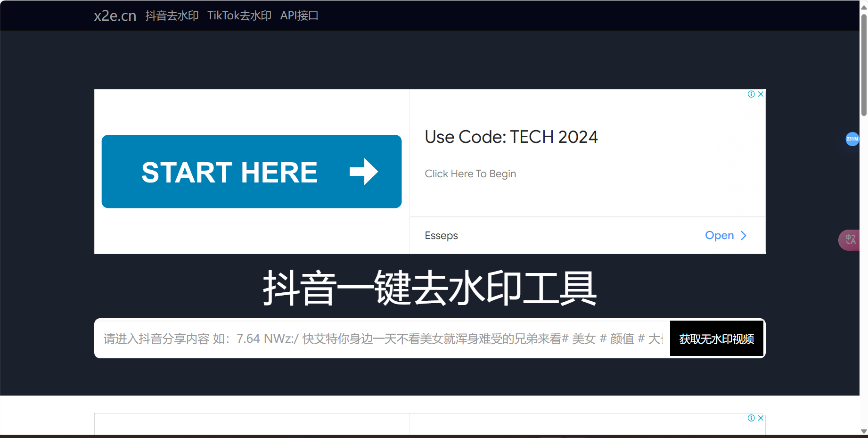Viewport: 868px width, 438px height.
Task: Close the top advertisement with X
Action: coord(761,94)
